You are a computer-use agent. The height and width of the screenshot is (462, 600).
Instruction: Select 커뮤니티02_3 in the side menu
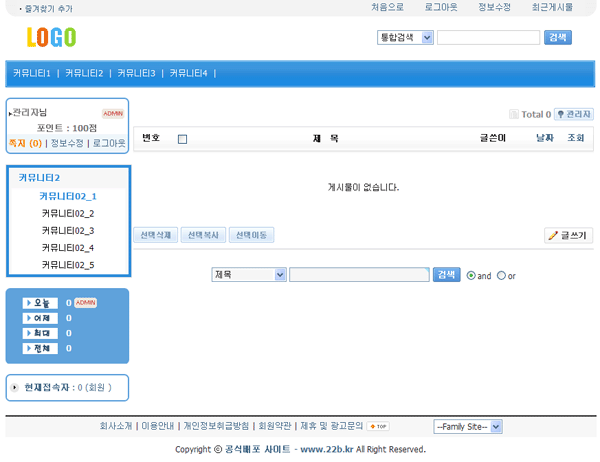click(x=68, y=231)
